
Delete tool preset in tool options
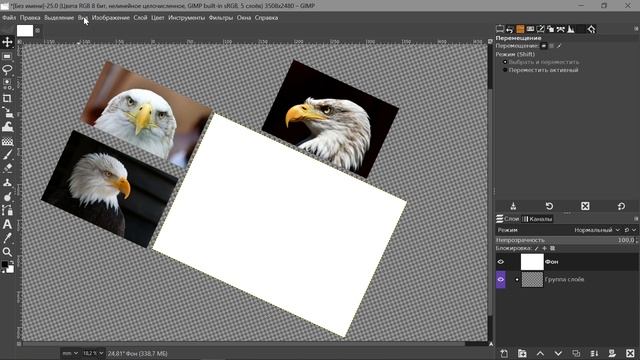point(585,206)
